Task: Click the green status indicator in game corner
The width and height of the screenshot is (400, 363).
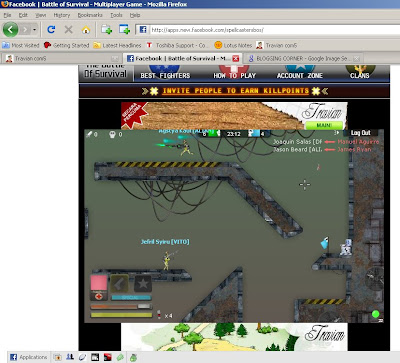Action: point(376,314)
